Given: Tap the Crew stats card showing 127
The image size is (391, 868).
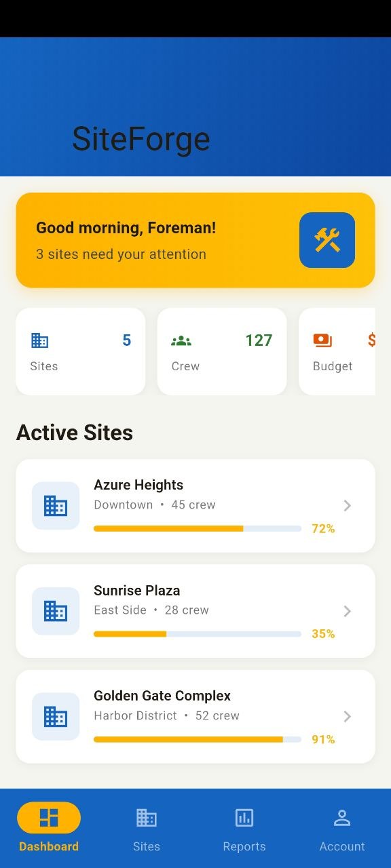Looking at the screenshot, I should point(221,351).
